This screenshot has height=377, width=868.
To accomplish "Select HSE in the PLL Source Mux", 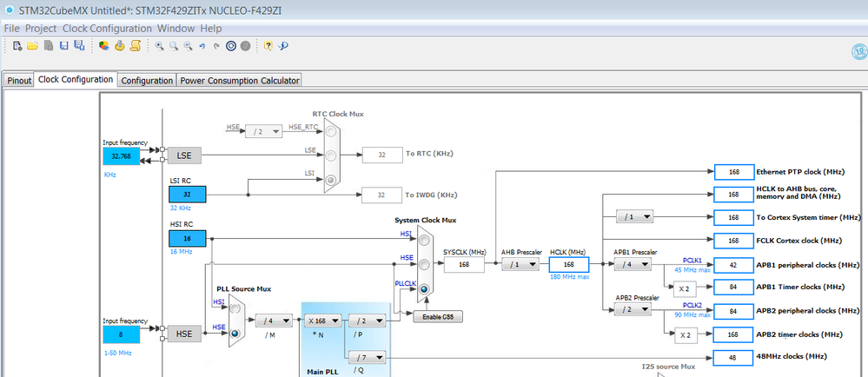I will [x=235, y=334].
